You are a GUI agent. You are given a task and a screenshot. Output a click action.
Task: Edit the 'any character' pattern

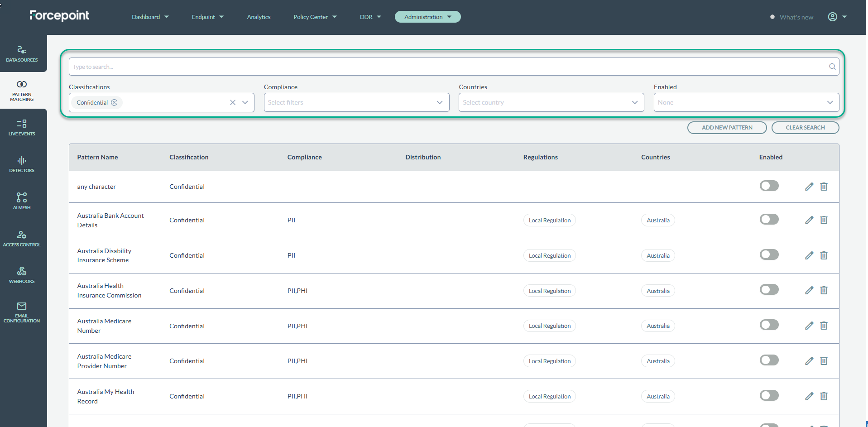click(x=809, y=187)
